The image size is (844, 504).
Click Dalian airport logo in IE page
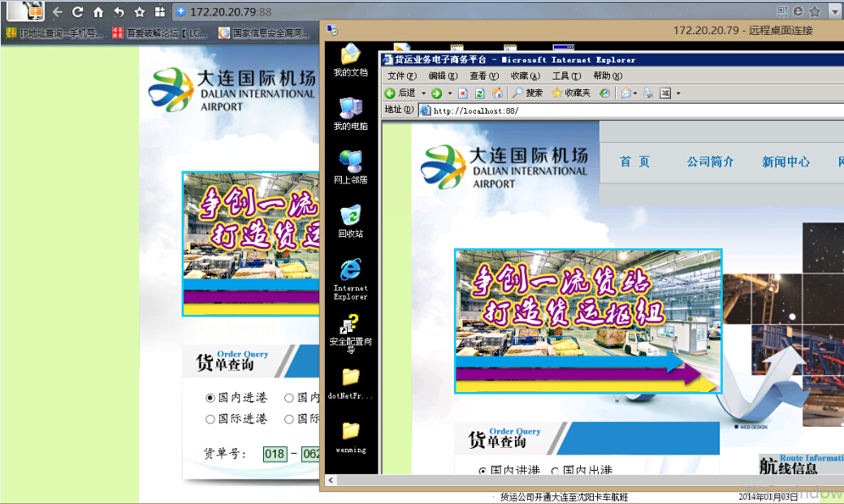coord(504,167)
